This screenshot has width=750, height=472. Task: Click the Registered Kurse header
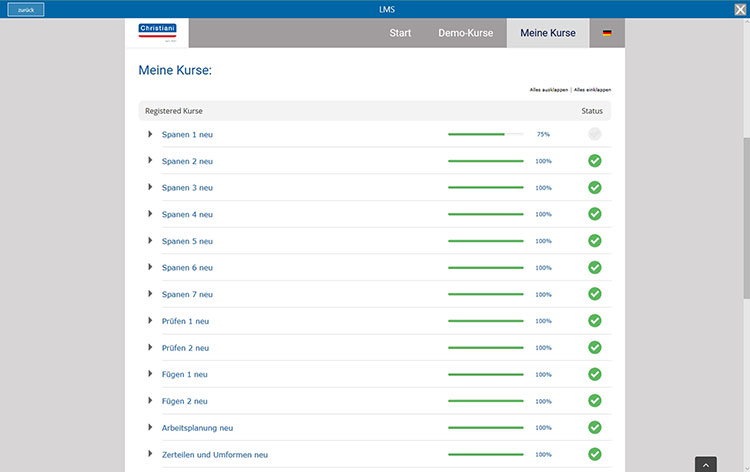pos(174,111)
